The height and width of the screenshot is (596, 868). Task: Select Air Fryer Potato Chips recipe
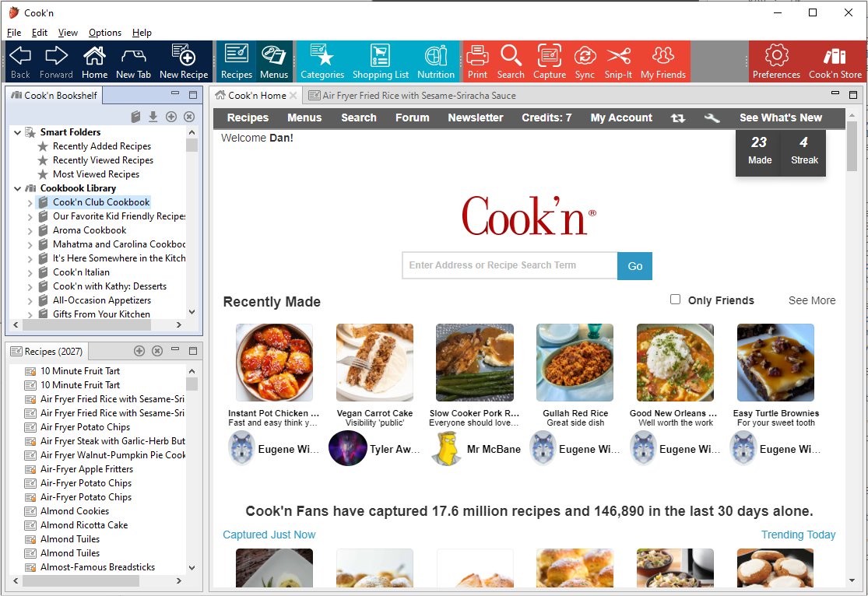85,427
